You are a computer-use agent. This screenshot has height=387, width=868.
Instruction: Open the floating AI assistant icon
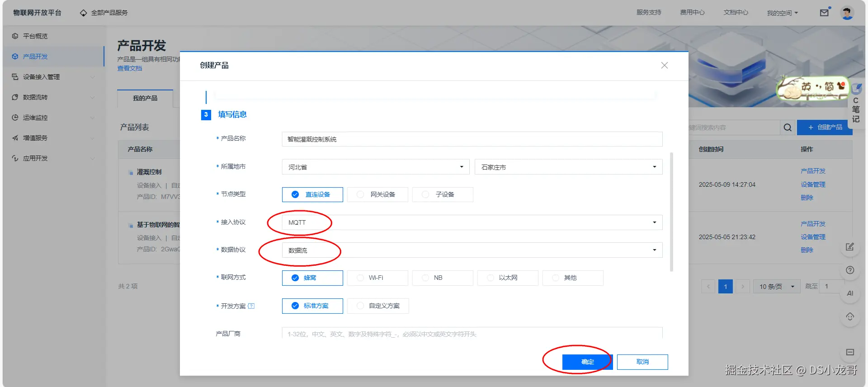coord(850,293)
